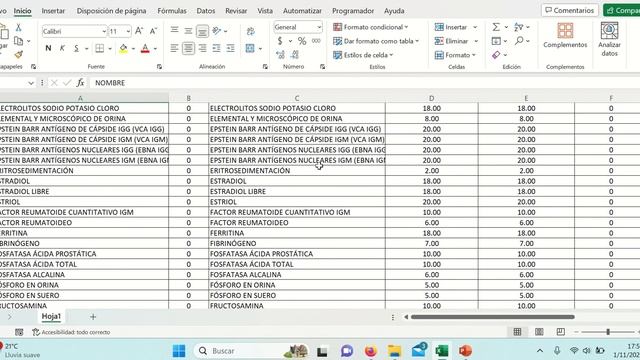Align text left
Screen dimensions: 640x360
click(174, 48)
